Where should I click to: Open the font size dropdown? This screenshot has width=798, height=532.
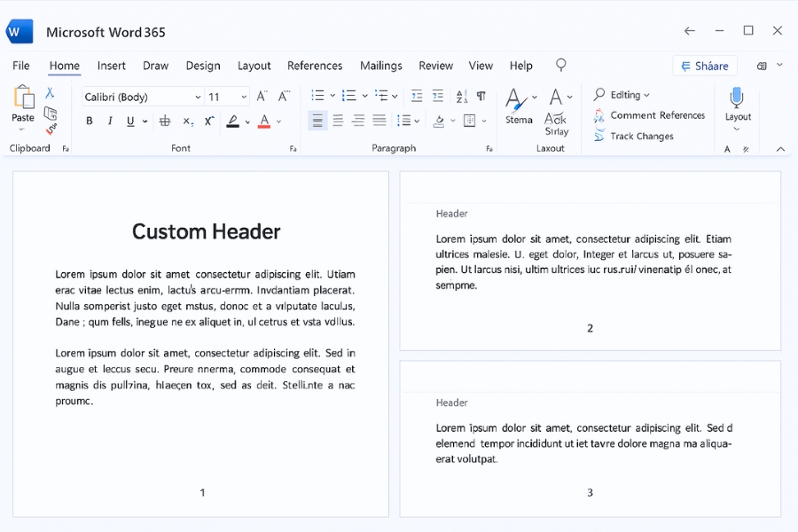(x=243, y=96)
